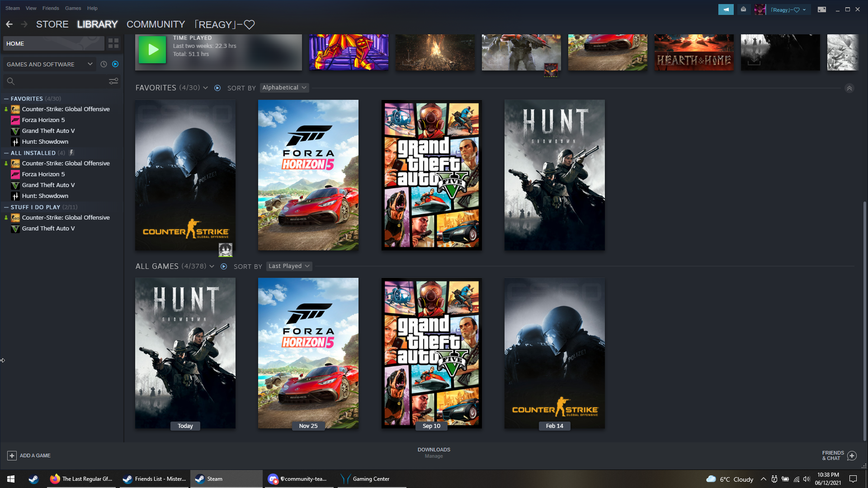Switch to Friends List taskbar window
This screenshot has height=488, width=868.
pos(155,479)
